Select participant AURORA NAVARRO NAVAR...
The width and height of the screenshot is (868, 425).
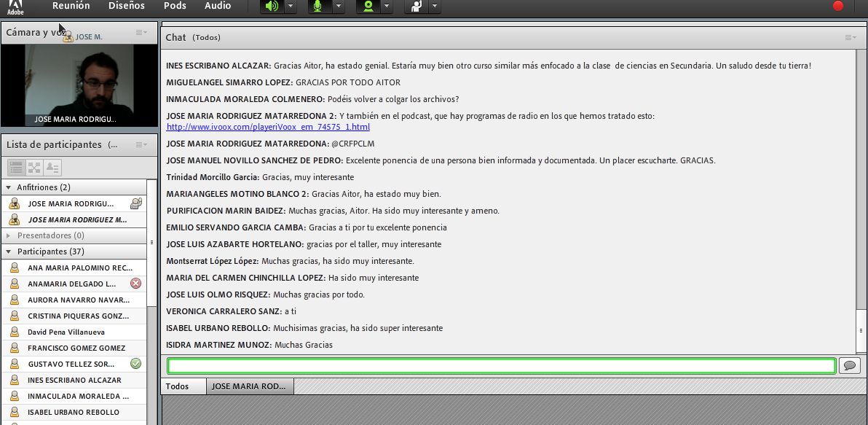pos(74,300)
